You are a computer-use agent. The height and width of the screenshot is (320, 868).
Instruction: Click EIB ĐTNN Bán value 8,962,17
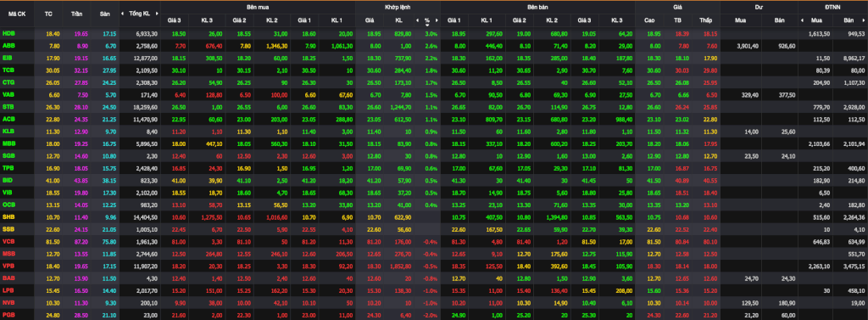[854, 59]
